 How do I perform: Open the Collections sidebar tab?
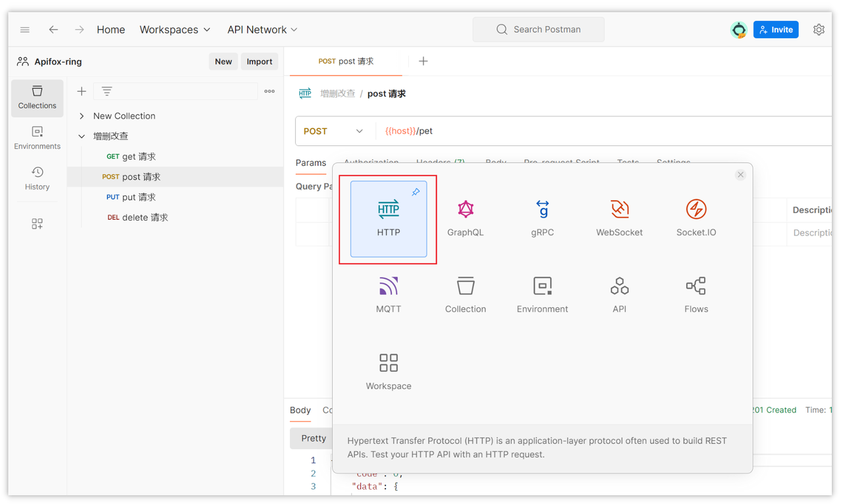(38, 98)
